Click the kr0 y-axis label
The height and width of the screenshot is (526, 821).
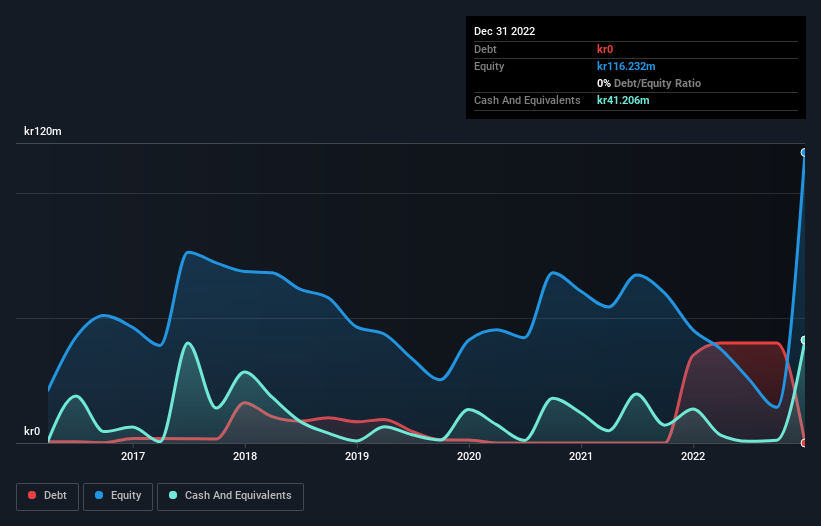tap(32, 431)
